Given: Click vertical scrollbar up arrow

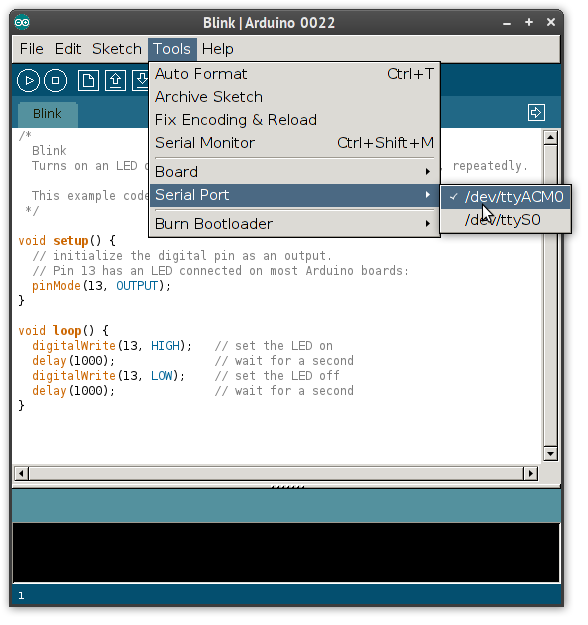Looking at the screenshot, I should click(x=551, y=138).
